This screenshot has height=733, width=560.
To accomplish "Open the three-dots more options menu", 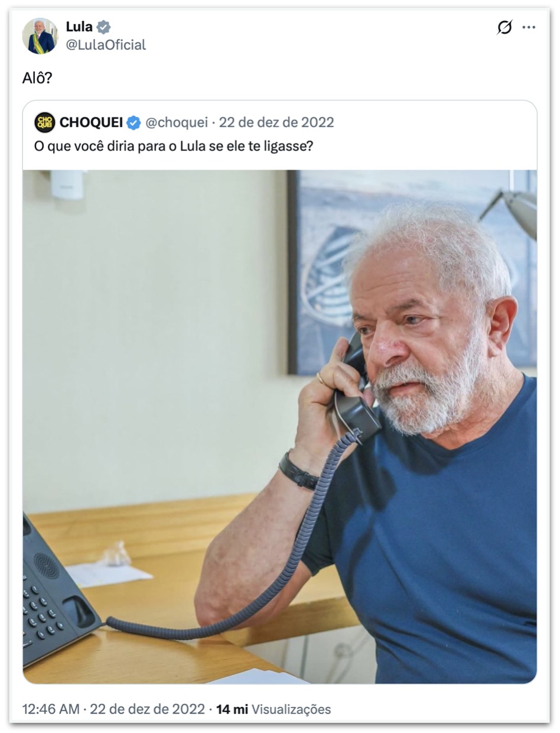I will coord(529,27).
